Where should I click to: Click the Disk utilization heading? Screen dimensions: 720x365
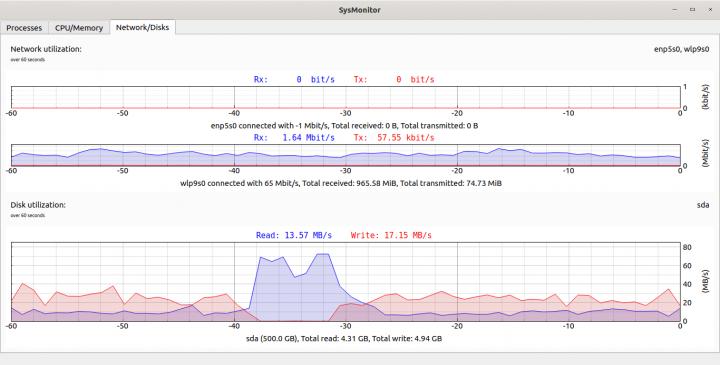tap(38, 205)
